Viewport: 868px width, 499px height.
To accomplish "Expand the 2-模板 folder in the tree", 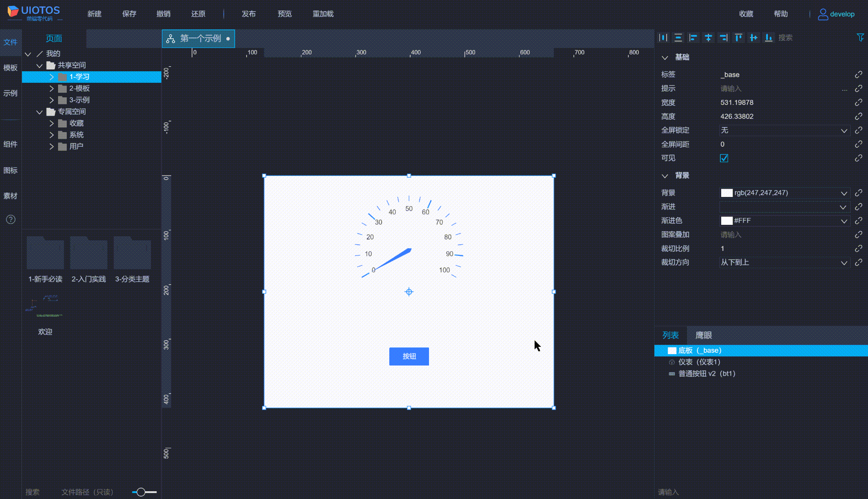I will pos(51,88).
